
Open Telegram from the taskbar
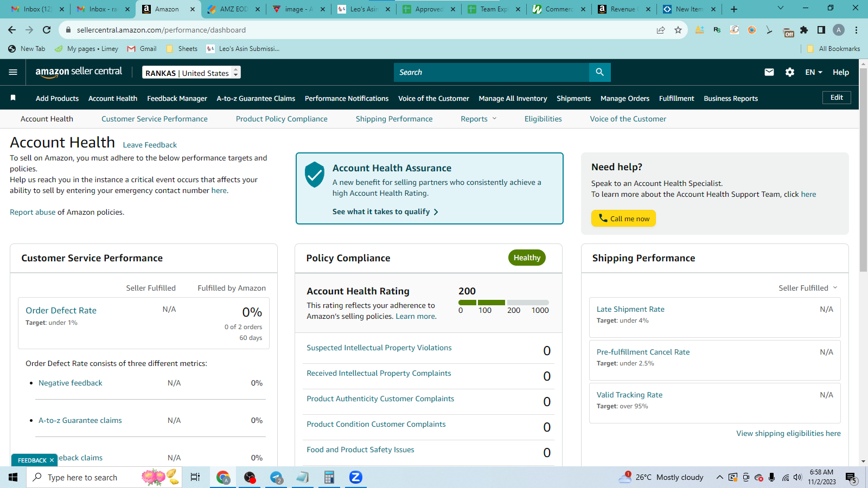pyautogui.click(x=277, y=477)
